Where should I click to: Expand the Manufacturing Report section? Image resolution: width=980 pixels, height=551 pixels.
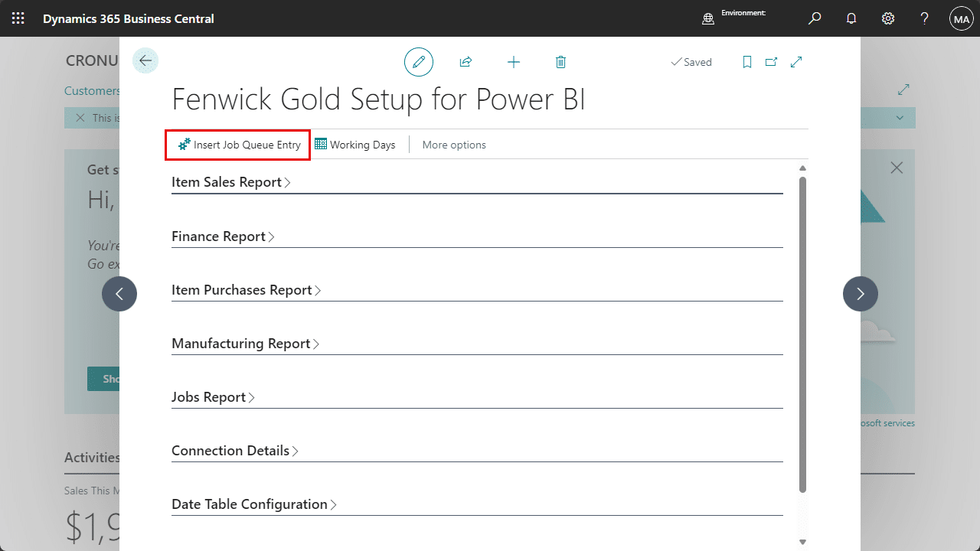pyautogui.click(x=245, y=344)
